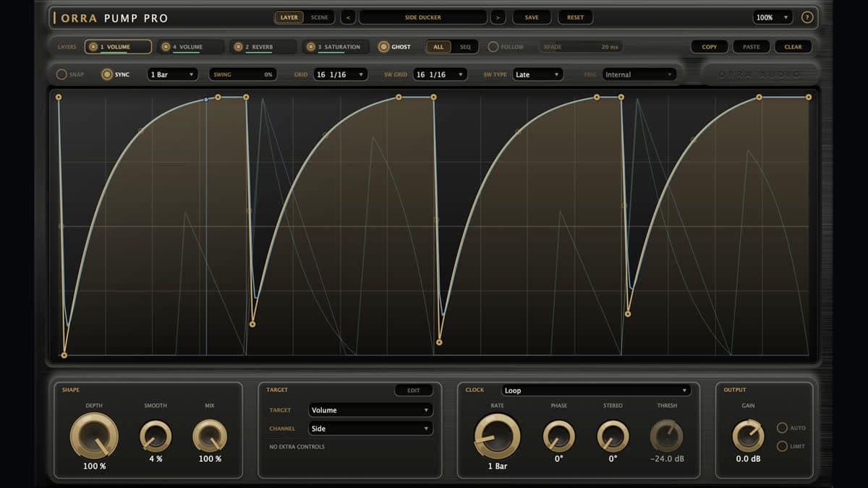Open the Trig Internal dropdown
This screenshot has width=868, height=488.
tap(639, 74)
